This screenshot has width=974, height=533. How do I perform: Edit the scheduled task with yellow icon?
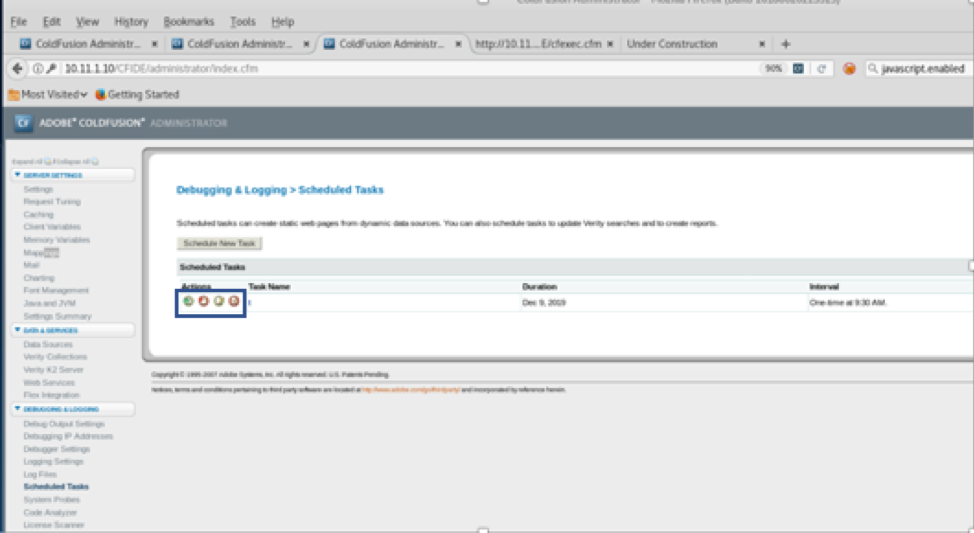coord(219,301)
